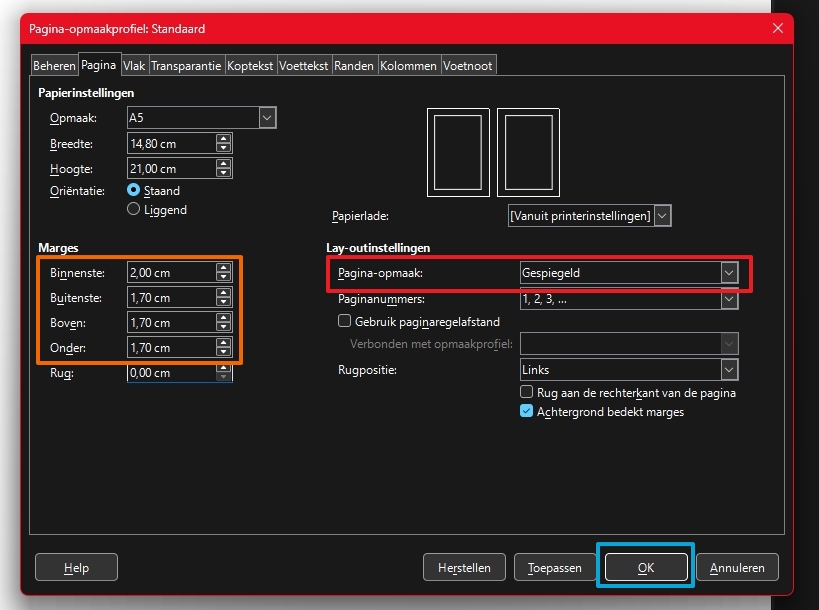The height and width of the screenshot is (610, 819).
Task: Decrease the Breedte value with down arrow
Action: [x=224, y=148]
